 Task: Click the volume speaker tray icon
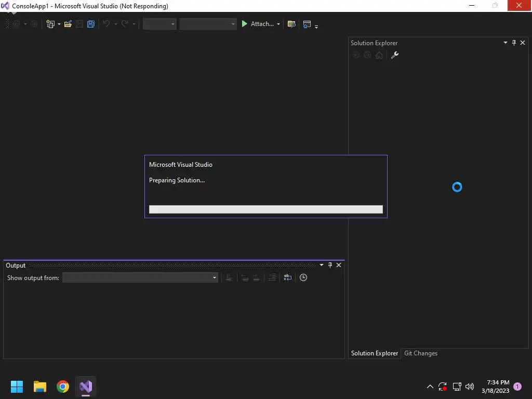(x=470, y=387)
